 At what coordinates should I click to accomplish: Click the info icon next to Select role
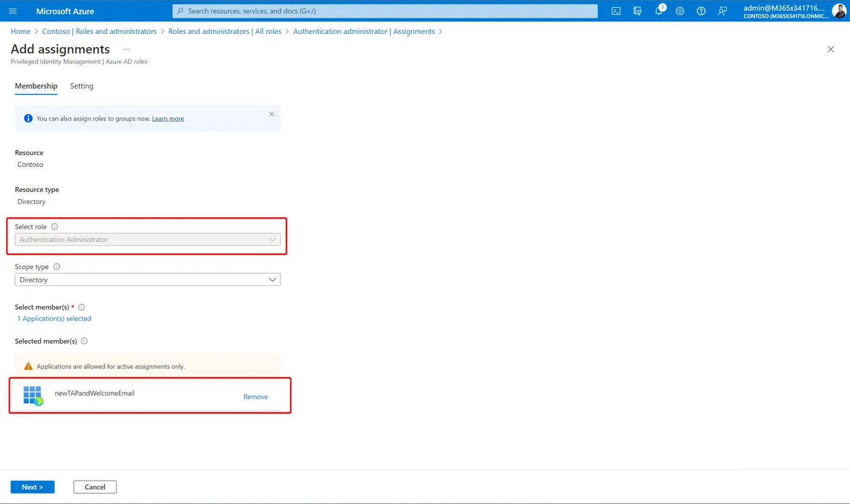coord(55,226)
